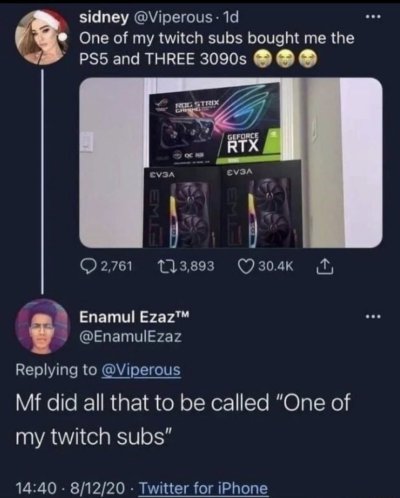400x498 pixels.
Task: Like the tweet with 30.4K hearts
Action: [245, 266]
